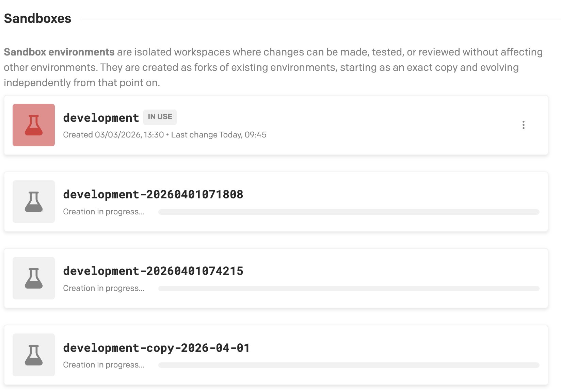Screen dimensions: 561x392
Task: Click flask icon for development-copy-2026-04-01
Action: click(34, 355)
